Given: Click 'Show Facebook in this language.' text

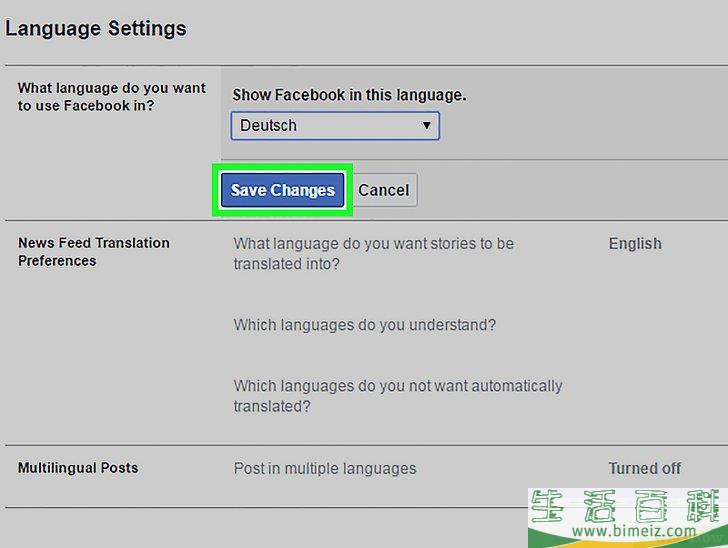Looking at the screenshot, I should (x=349, y=95).
